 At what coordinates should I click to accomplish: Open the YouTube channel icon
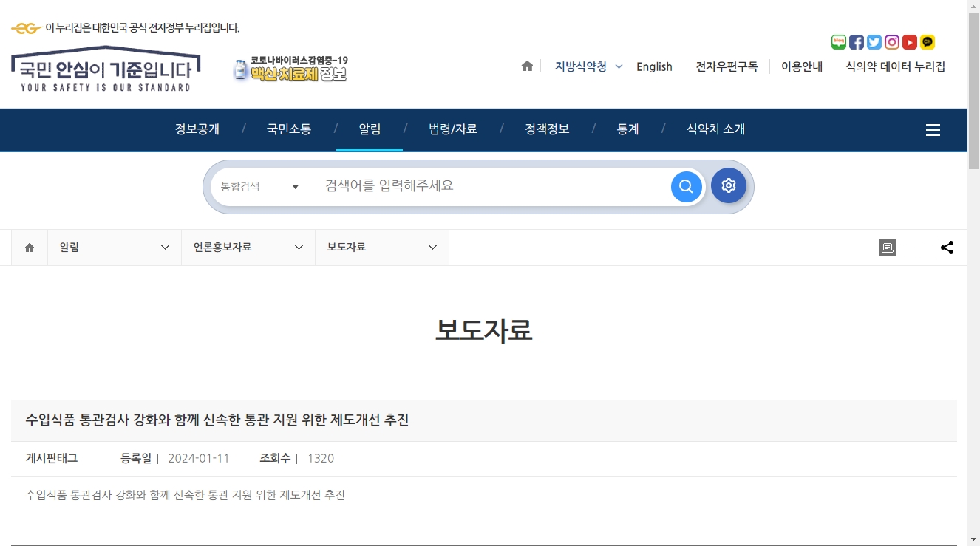(x=910, y=42)
